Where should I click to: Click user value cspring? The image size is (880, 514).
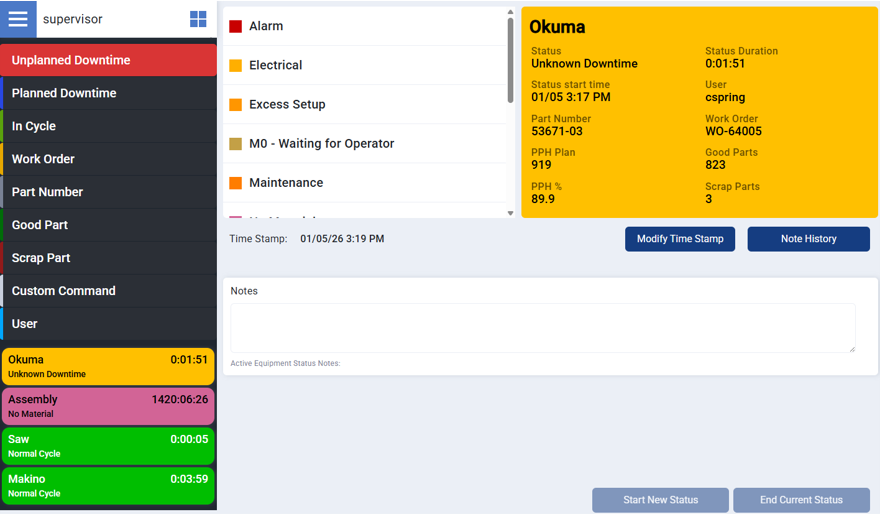[725, 98]
